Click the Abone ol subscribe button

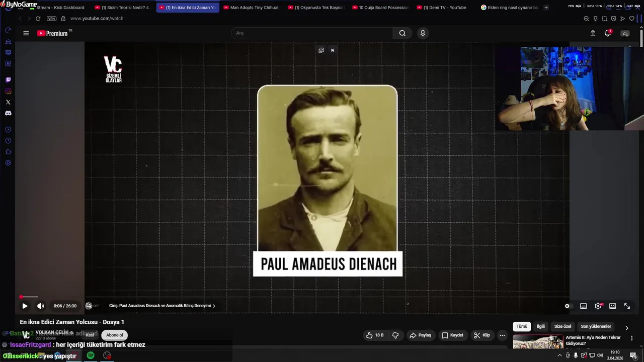(x=115, y=335)
